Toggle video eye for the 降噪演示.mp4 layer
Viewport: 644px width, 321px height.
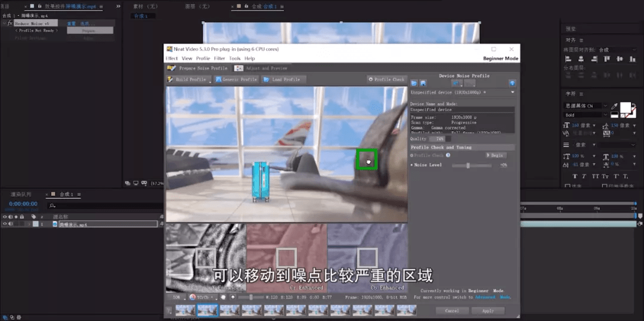coord(5,224)
